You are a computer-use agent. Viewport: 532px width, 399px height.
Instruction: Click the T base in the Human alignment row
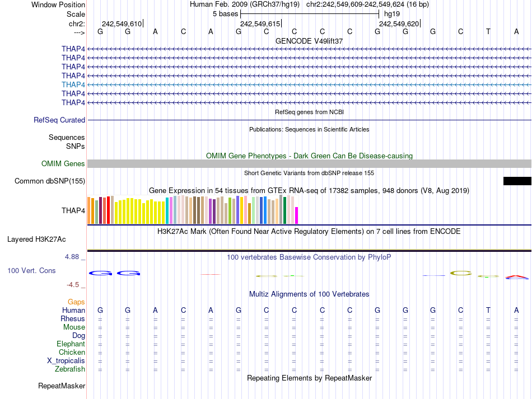[488, 310]
